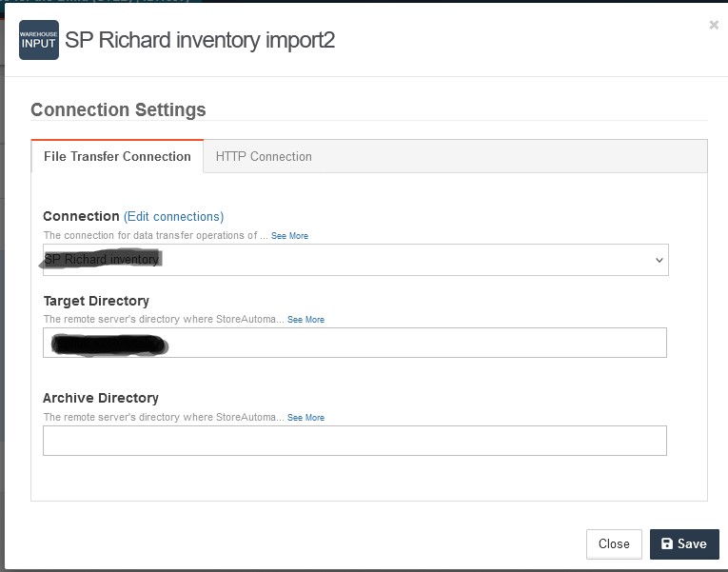
Task: Click the Archive Directory label
Action: (x=101, y=398)
